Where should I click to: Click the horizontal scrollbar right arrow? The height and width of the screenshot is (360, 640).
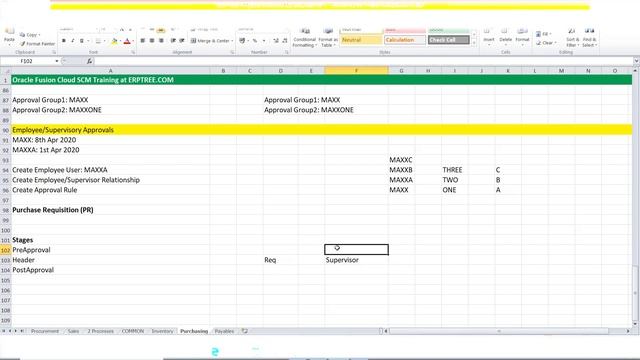click(x=628, y=331)
